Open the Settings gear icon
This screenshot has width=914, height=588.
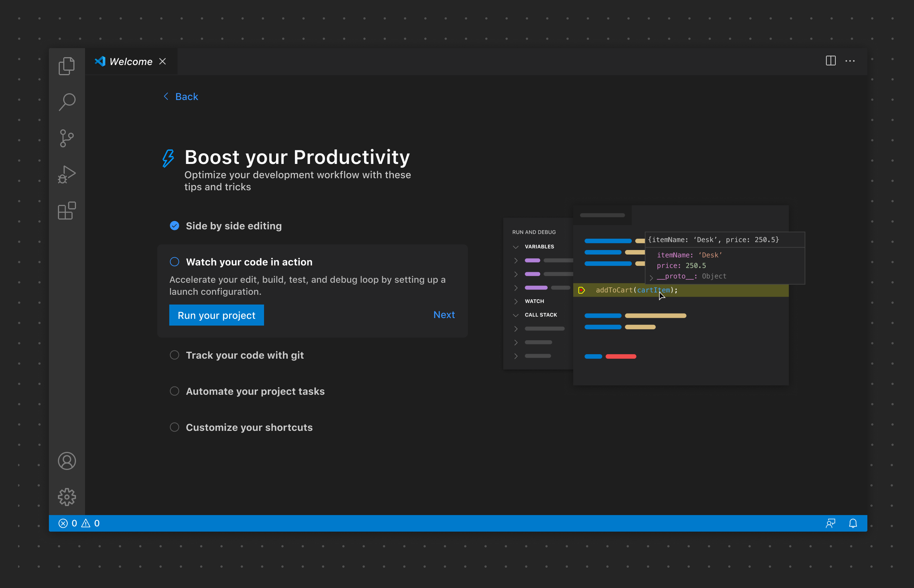[67, 496]
